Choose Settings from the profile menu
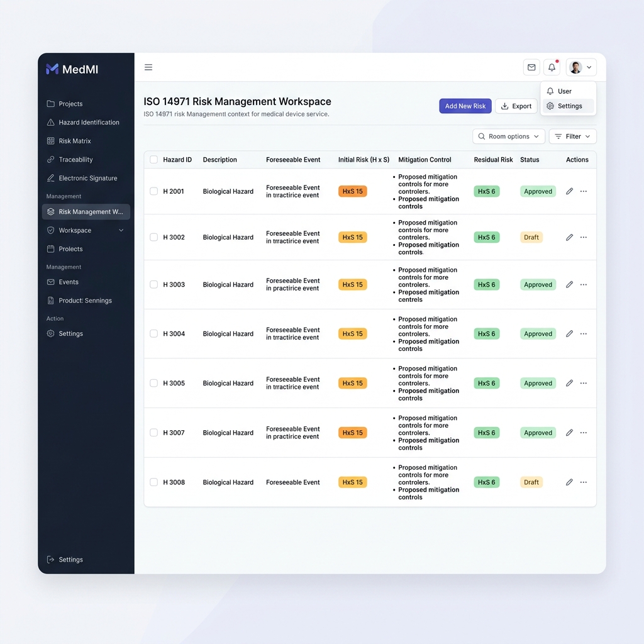This screenshot has height=644, width=644. tap(569, 106)
